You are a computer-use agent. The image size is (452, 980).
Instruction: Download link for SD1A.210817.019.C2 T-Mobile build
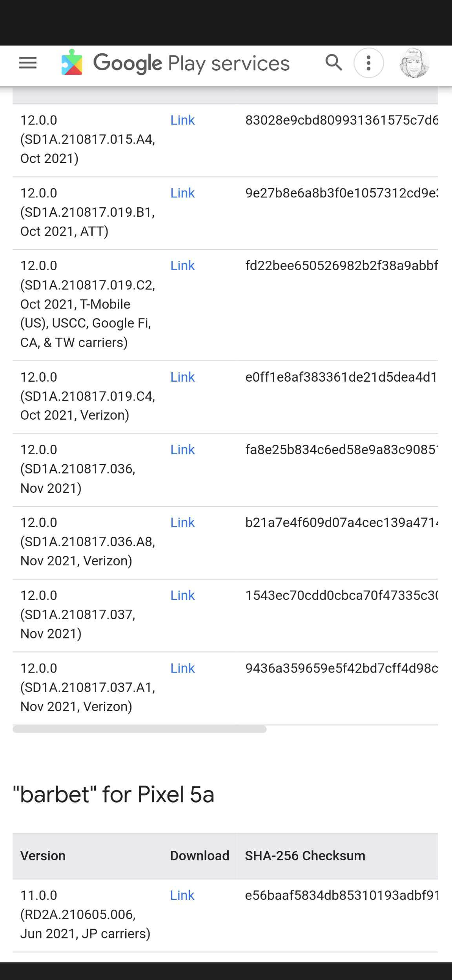[182, 266]
